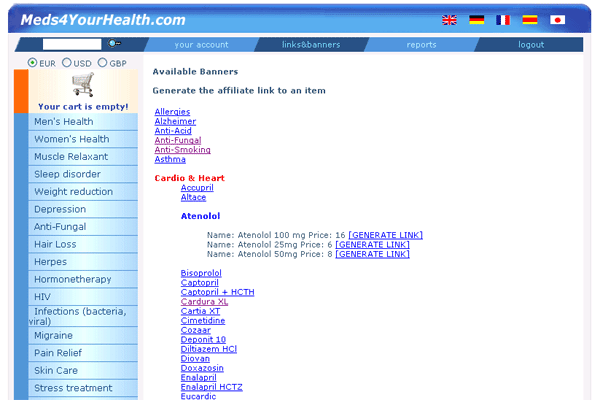The image size is (600, 400).
Task: Open the Captopril + HCTH link
Action: 217,292
